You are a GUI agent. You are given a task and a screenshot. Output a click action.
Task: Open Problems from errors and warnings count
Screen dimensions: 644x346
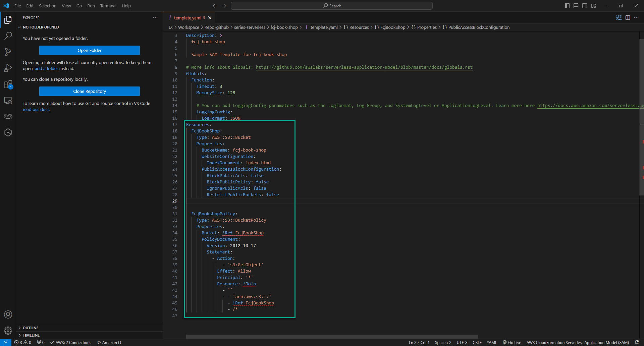(23, 342)
